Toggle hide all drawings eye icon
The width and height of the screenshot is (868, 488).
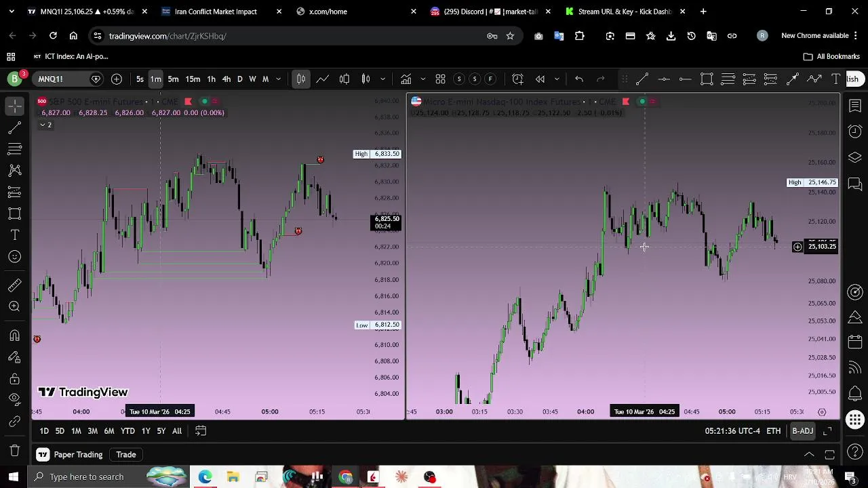15,400
